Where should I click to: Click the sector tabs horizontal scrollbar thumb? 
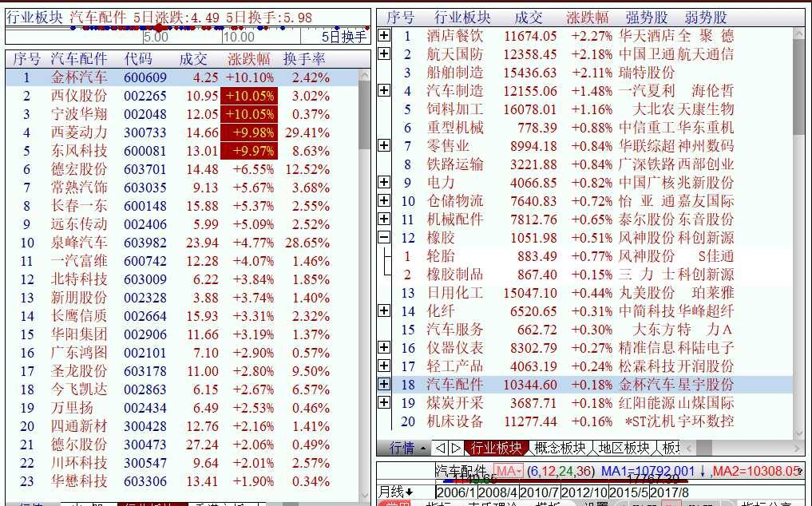click(x=703, y=448)
